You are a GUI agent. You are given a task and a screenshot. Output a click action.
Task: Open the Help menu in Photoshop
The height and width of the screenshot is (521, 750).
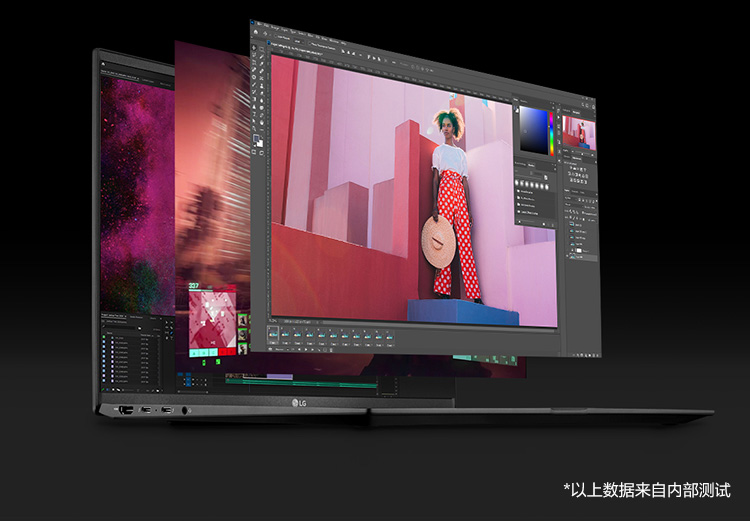click(x=343, y=43)
